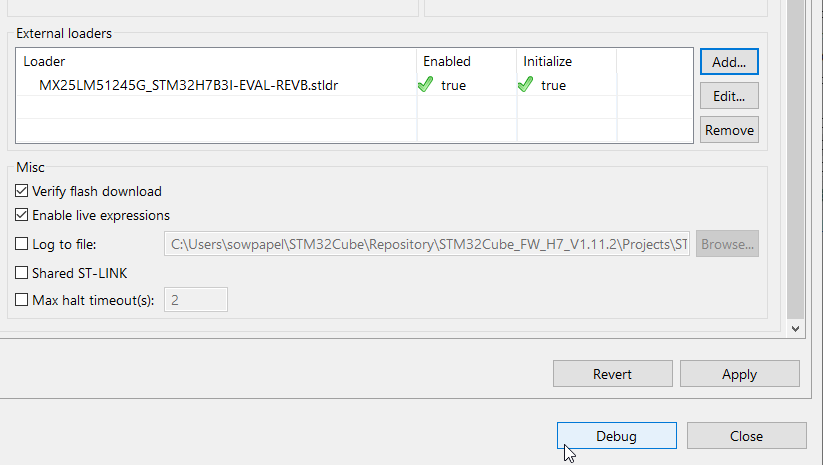Disable Enable live expressions checkbox
This screenshot has height=465, width=823.
pos(22,215)
